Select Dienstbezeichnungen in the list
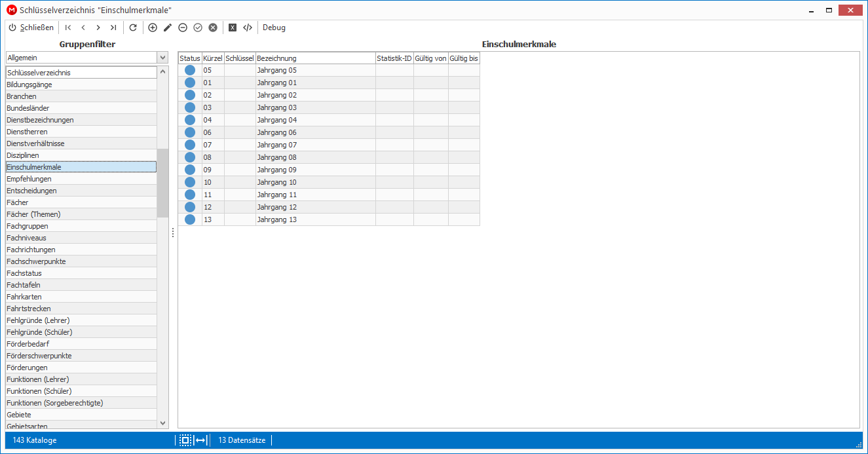 point(81,120)
